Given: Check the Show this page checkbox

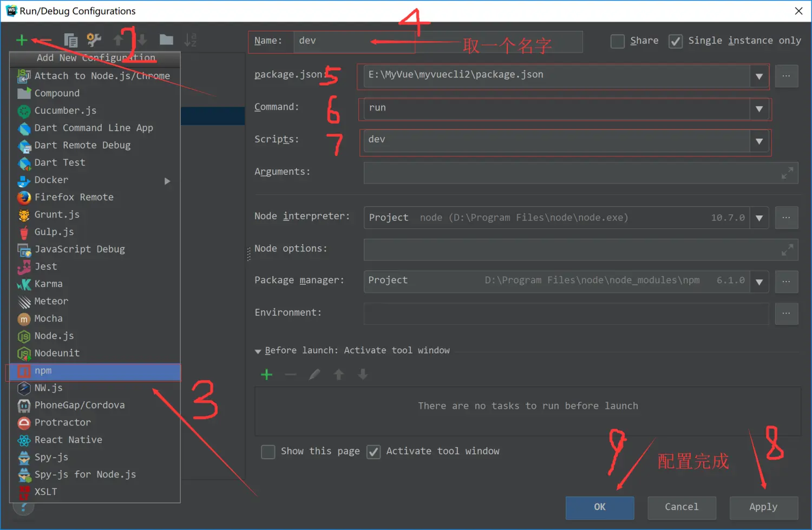Looking at the screenshot, I should (268, 452).
